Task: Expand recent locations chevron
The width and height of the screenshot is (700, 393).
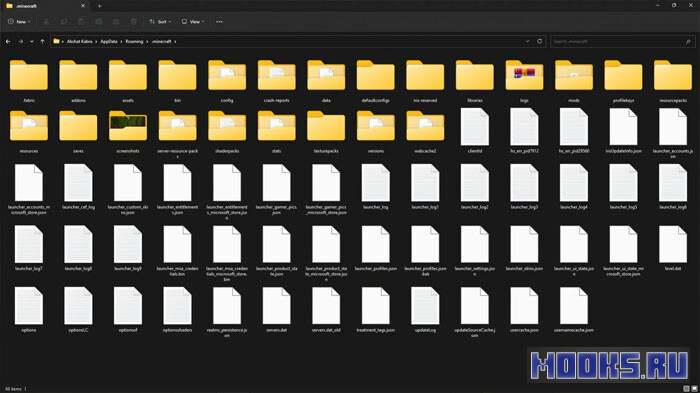Action: [x=31, y=42]
